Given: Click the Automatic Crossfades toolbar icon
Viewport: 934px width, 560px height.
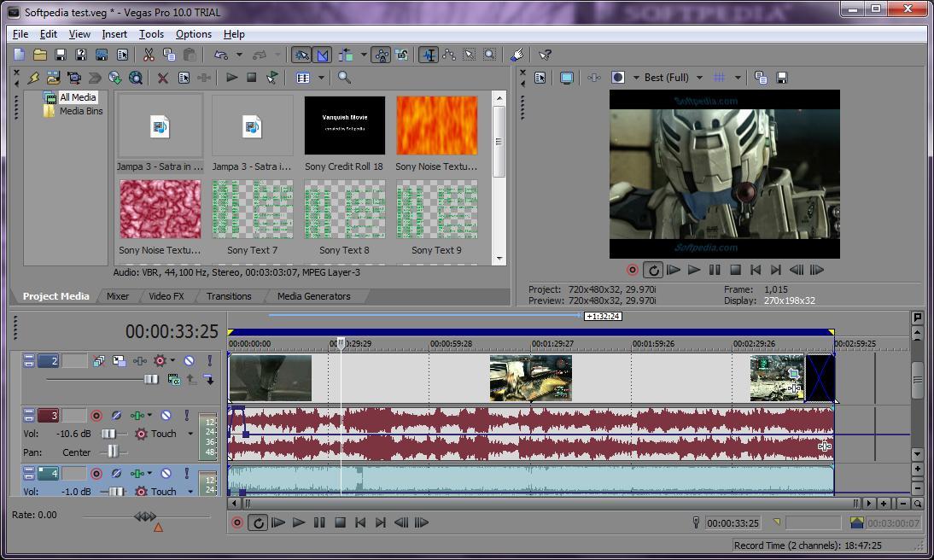Looking at the screenshot, I should pyautogui.click(x=322, y=54).
